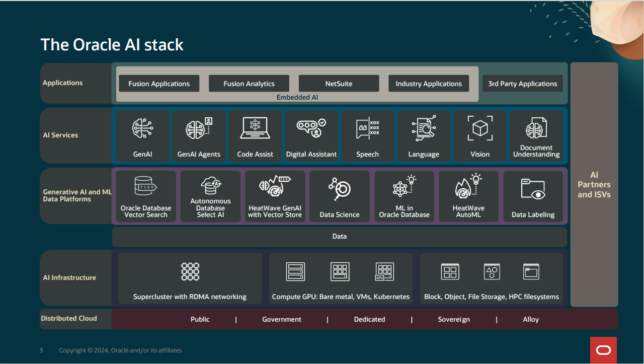
Task: Click Government in the Distributed Cloud row
Action: [x=282, y=319]
